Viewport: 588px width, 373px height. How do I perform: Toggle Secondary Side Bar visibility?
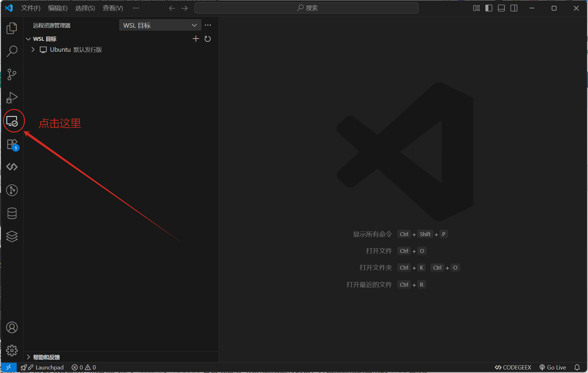[x=514, y=8]
